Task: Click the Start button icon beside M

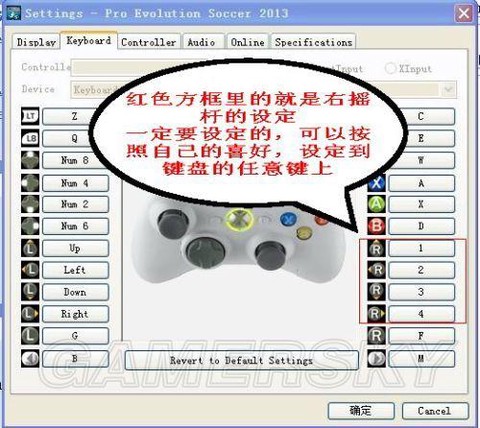Action: (x=376, y=358)
